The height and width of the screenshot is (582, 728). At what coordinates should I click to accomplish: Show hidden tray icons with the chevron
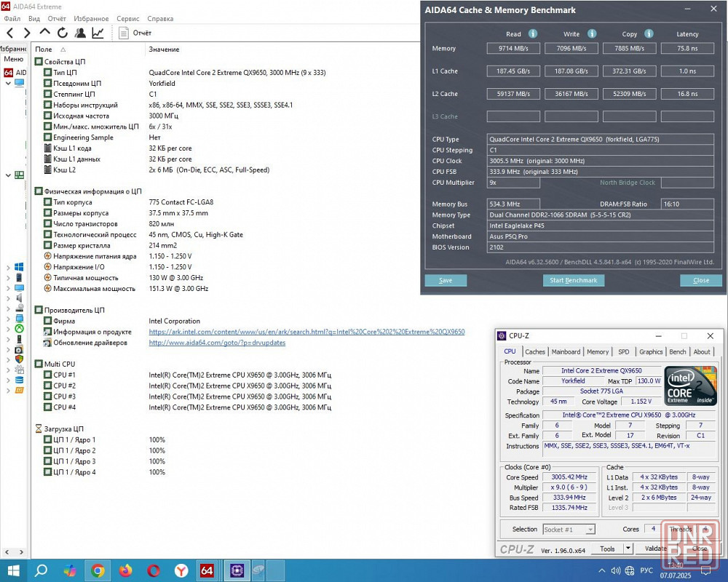point(602,571)
